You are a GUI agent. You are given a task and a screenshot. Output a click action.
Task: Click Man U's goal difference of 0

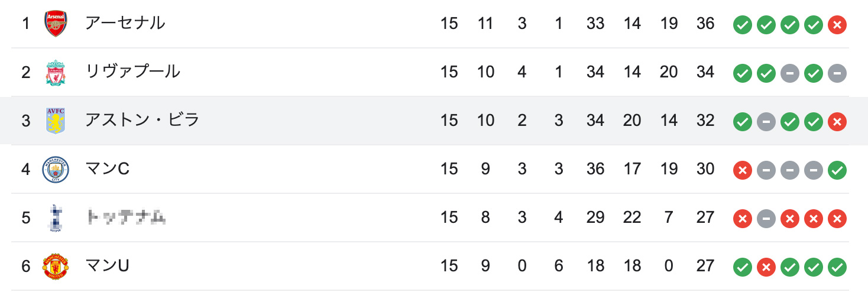click(x=669, y=266)
